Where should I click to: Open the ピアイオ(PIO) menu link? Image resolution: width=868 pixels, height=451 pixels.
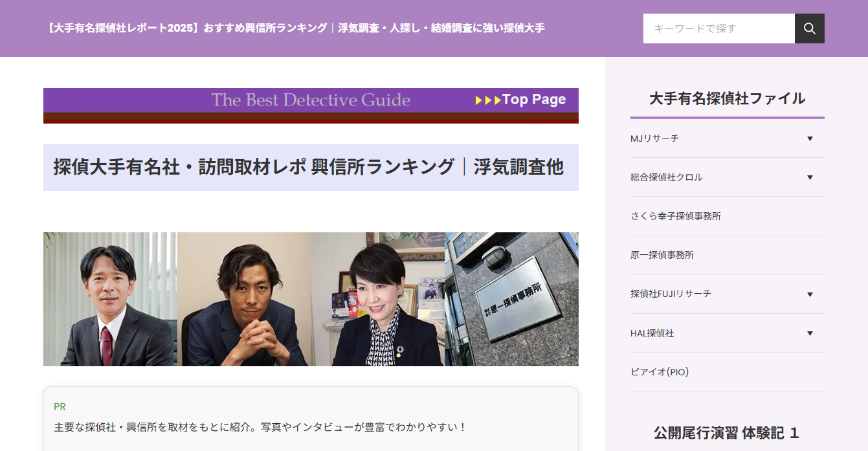660,372
